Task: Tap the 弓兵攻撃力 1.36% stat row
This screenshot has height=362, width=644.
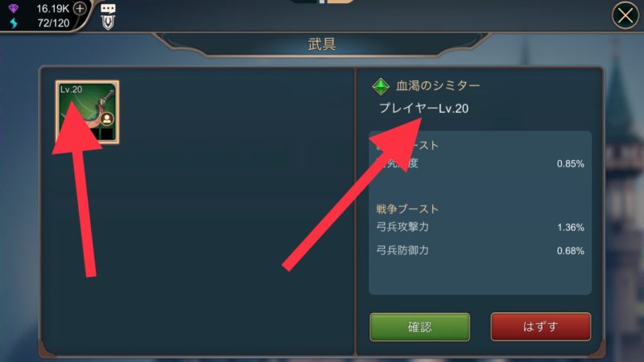Action: click(480, 227)
